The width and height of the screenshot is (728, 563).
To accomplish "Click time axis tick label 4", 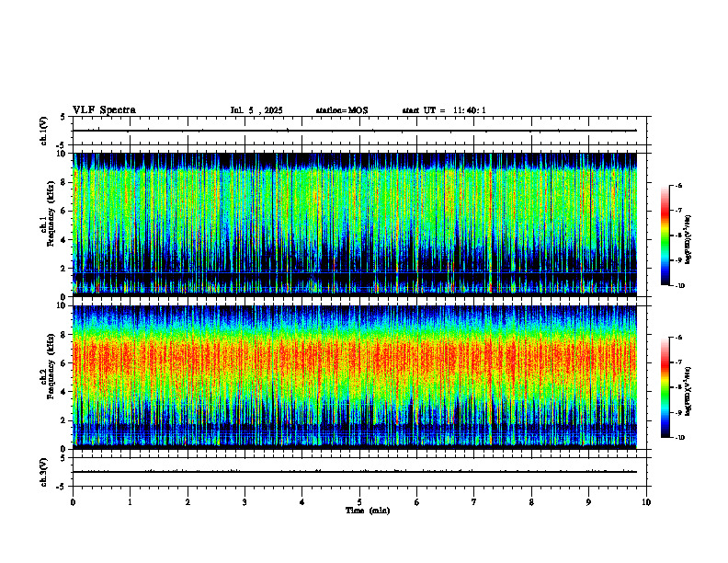I will 302,502.
